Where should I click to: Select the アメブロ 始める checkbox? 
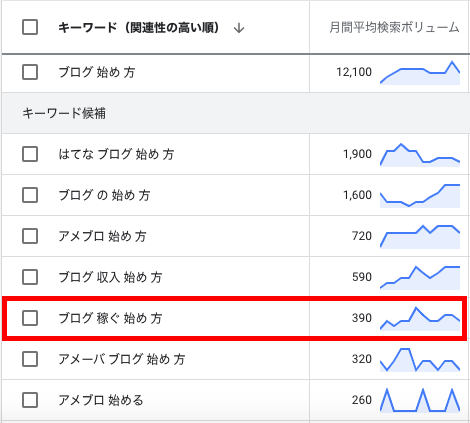pos(30,400)
